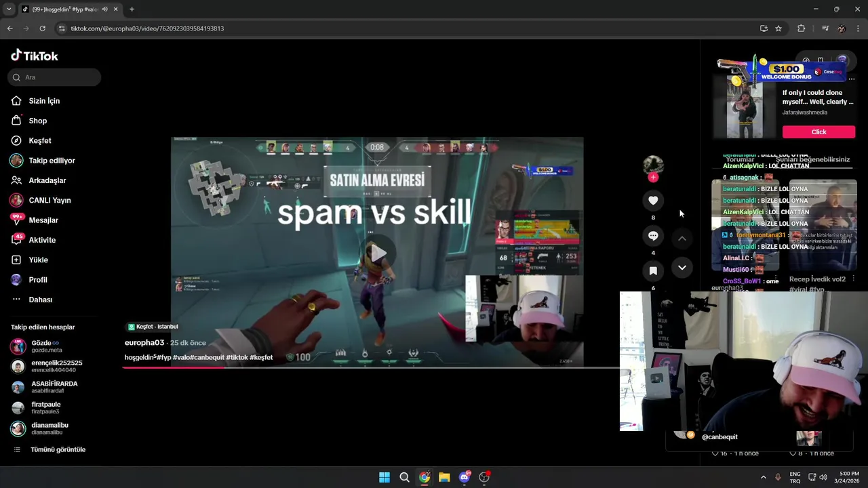Open a new browser tab

coord(132,9)
